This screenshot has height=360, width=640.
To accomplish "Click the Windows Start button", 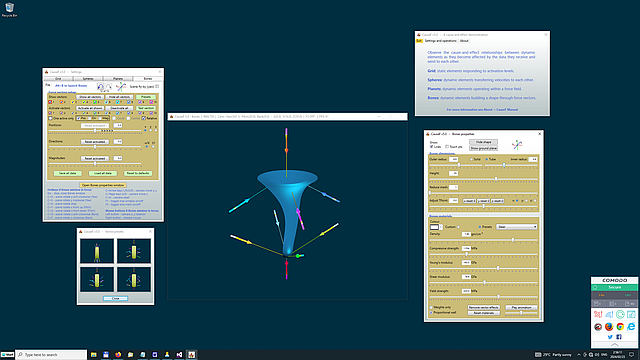I will 7,355.
